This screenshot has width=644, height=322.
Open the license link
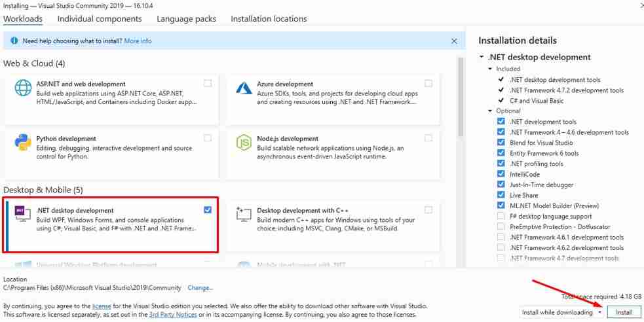click(102, 306)
